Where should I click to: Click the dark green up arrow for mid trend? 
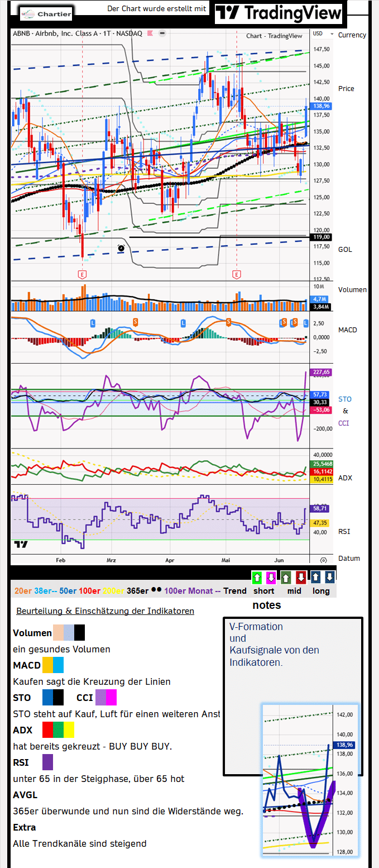[286, 578]
